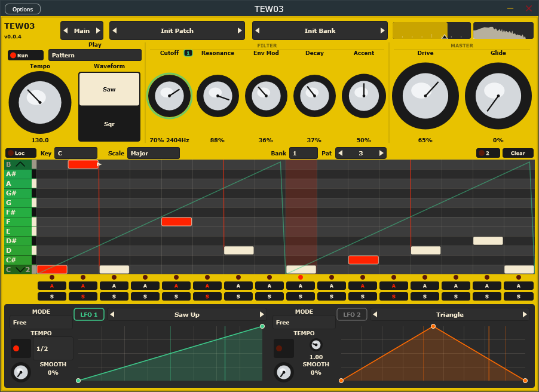Viewport: 539px width, 392px height.
Task: Go to next patch after Init Patch
Action: pos(240,30)
